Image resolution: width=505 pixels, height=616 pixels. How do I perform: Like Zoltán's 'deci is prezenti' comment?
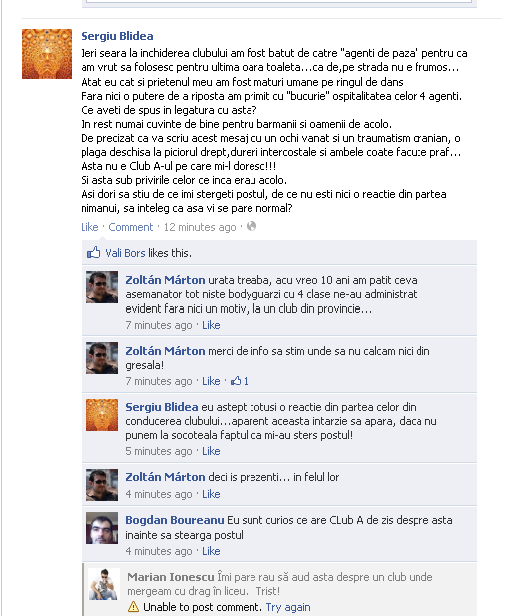tap(211, 494)
